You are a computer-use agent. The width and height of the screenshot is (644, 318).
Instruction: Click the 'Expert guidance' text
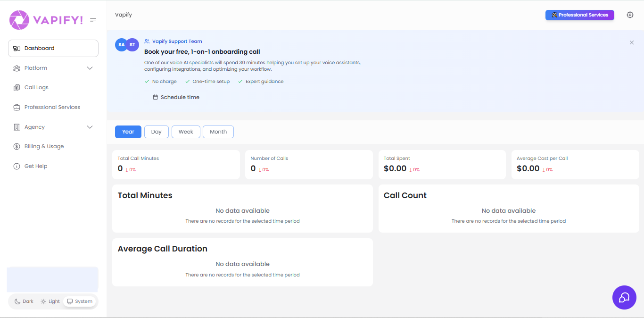[264, 82]
